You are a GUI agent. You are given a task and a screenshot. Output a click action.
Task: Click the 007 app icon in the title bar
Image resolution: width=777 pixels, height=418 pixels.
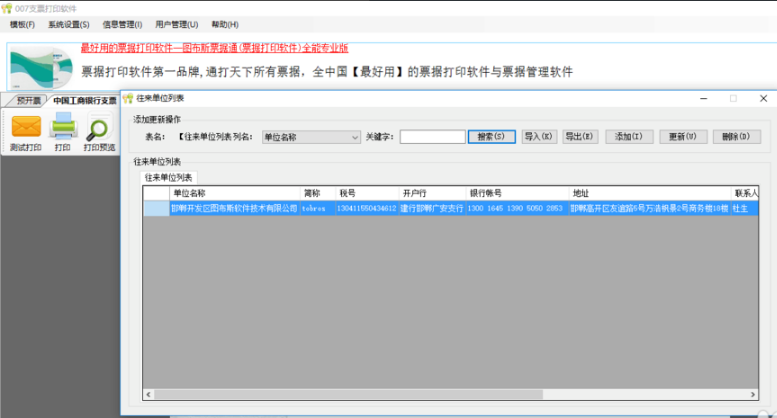point(6,8)
